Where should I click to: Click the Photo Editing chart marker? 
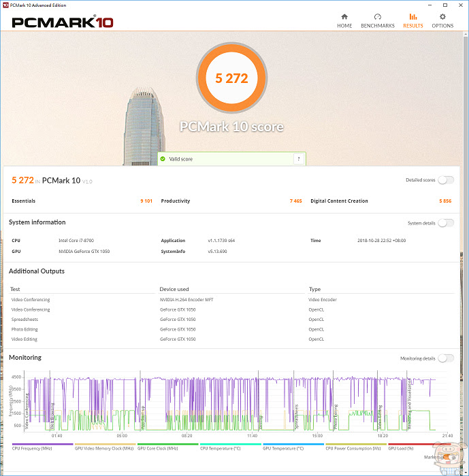pyautogui.click(x=336, y=416)
